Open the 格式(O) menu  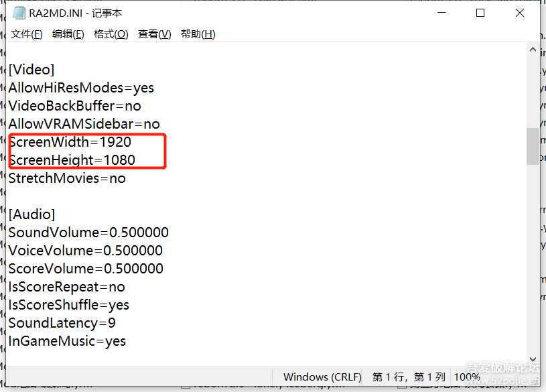pyautogui.click(x=111, y=34)
